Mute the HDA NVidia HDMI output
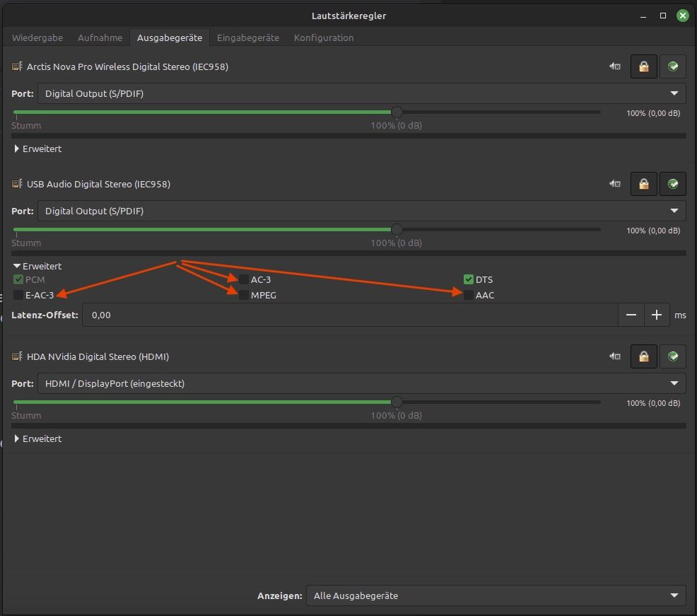Image resolution: width=697 pixels, height=616 pixels. [615, 356]
